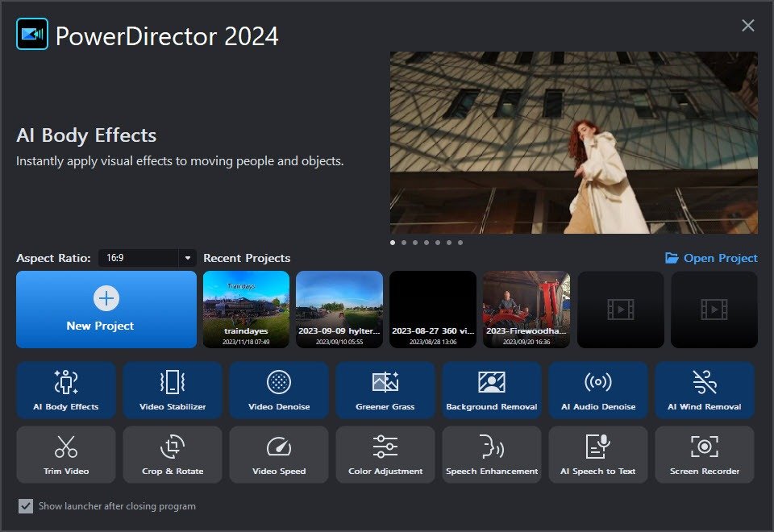Open AI Speech to Text
Screen dimensions: 774x532
pos(597,455)
